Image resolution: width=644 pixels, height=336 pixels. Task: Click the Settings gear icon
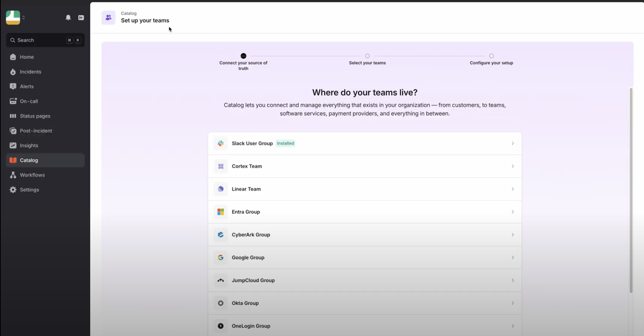tap(13, 190)
